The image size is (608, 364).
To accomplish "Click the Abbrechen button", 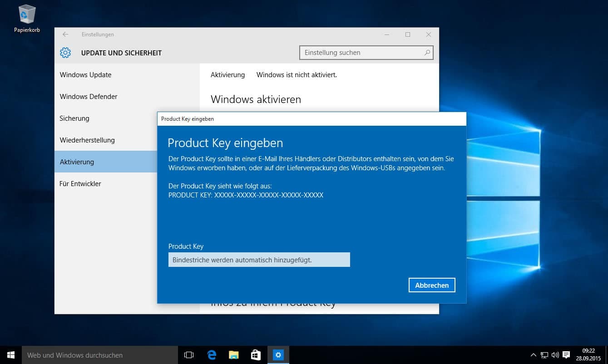I will [x=432, y=285].
